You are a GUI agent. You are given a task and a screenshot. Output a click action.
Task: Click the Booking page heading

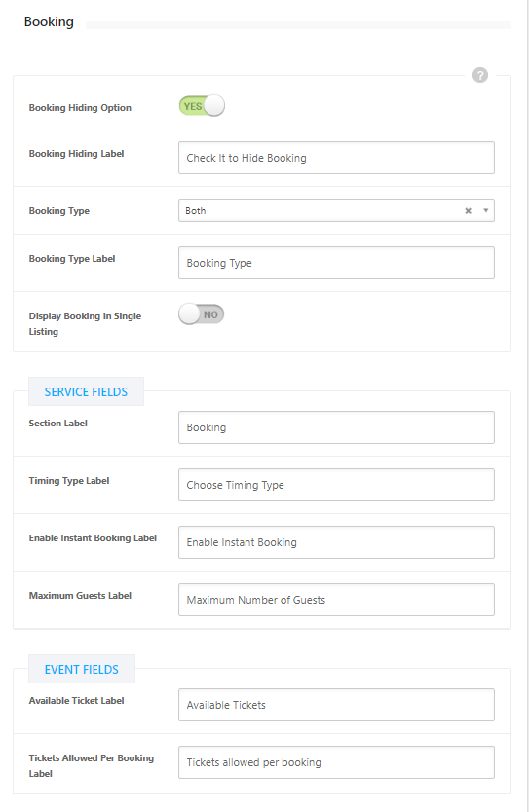tap(50, 21)
